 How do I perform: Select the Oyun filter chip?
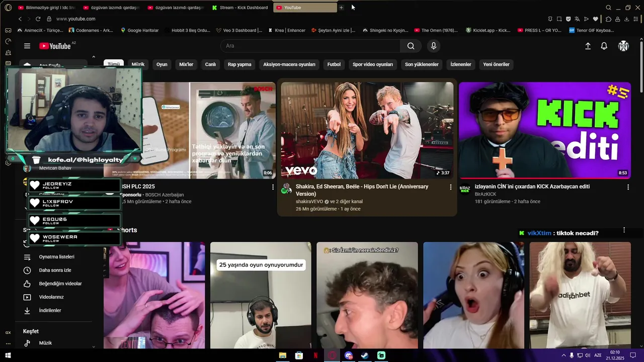pyautogui.click(x=162, y=64)
